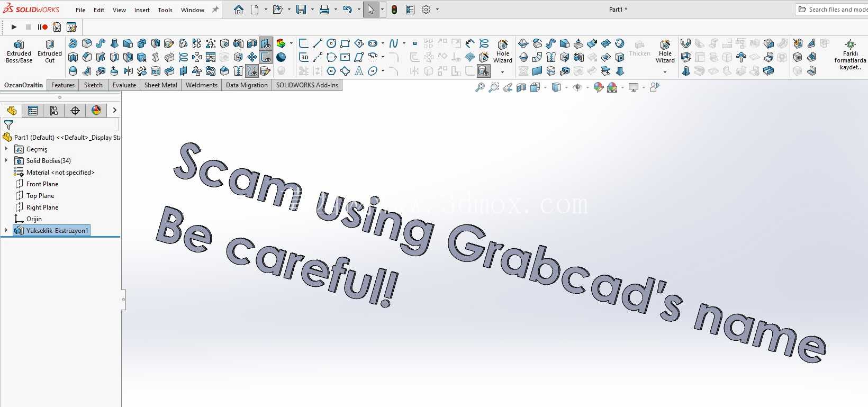
Task: Create a new document via New icon
Action: [x=255, y=10]
